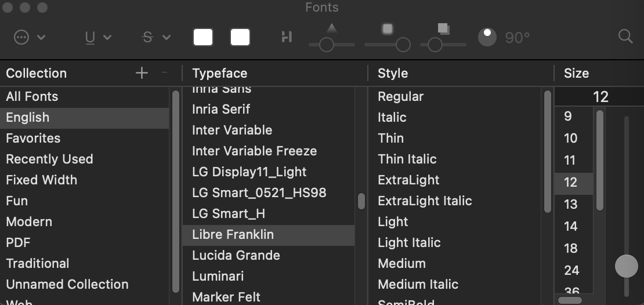644x305 pixels.
Task: Select the ExtraLight Italic style
Action: tap(455, 201)
